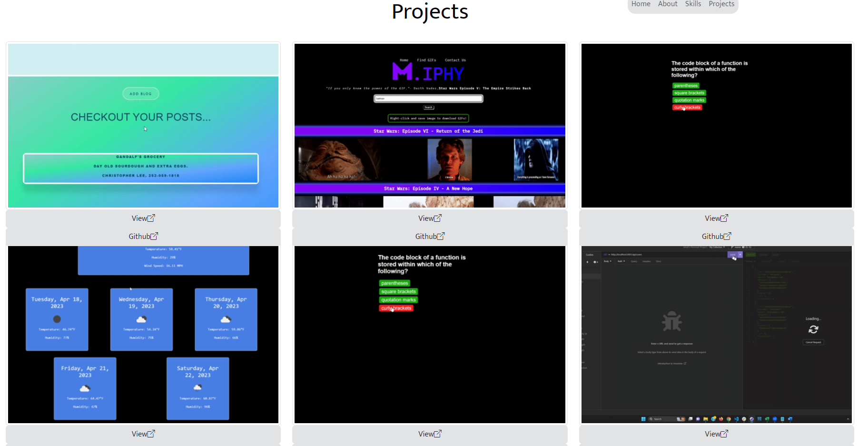Select the parentheses quiz answer
The image size is (868, 446).
[x=394, y=283]
